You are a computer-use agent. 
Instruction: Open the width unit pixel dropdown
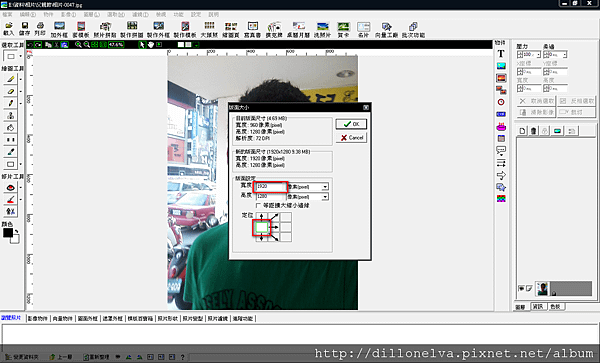[x=308, y=187]
